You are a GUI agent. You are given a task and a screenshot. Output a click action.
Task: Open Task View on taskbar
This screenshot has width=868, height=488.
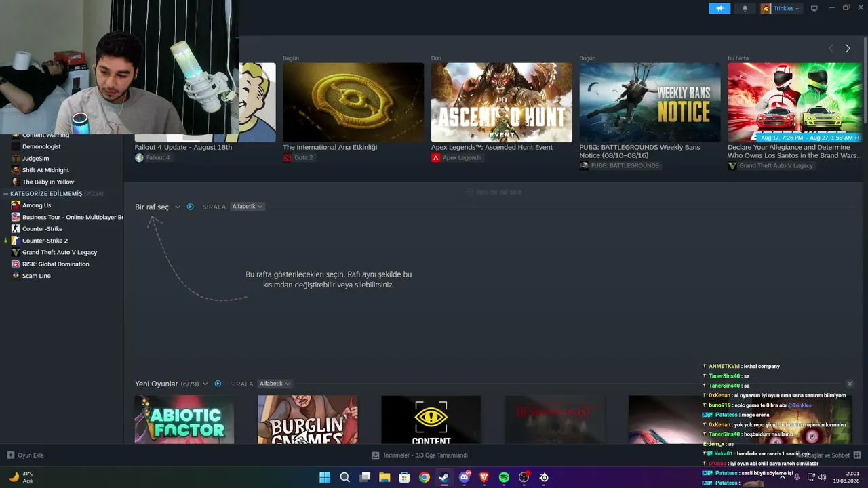(x=365, y=477)
